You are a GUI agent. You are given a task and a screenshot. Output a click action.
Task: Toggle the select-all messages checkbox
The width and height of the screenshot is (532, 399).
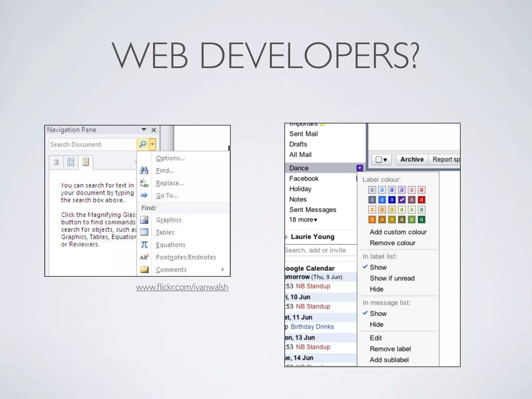coord(379,159)
